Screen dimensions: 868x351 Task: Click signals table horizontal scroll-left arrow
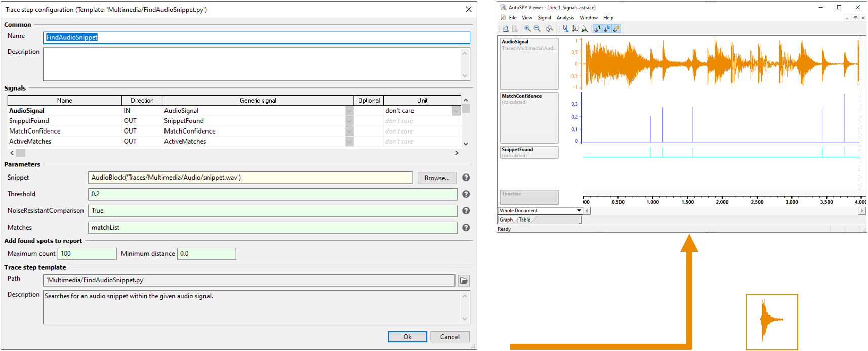12,153
